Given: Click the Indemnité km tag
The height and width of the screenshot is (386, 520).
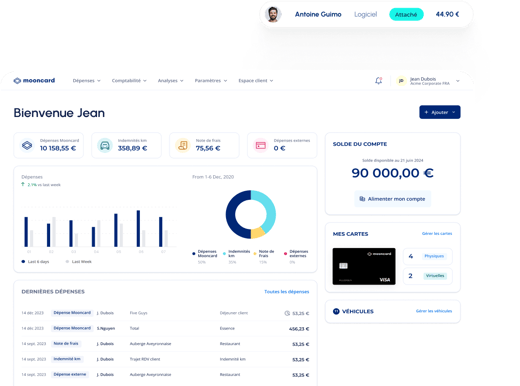Looking at the screenshot, I should coord(67,359).
